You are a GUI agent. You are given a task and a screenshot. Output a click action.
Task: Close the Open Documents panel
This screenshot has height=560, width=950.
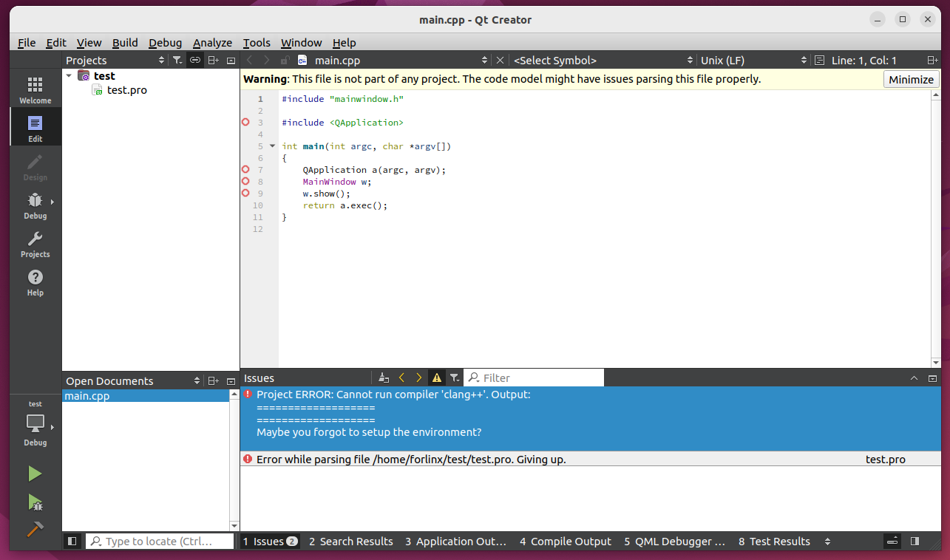231,381
